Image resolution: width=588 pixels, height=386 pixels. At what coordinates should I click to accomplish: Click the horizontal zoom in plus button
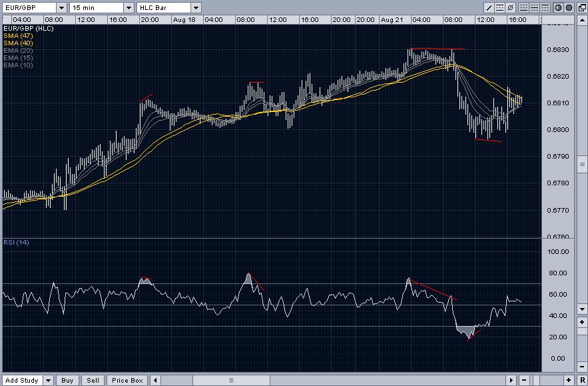coord(569,380)
